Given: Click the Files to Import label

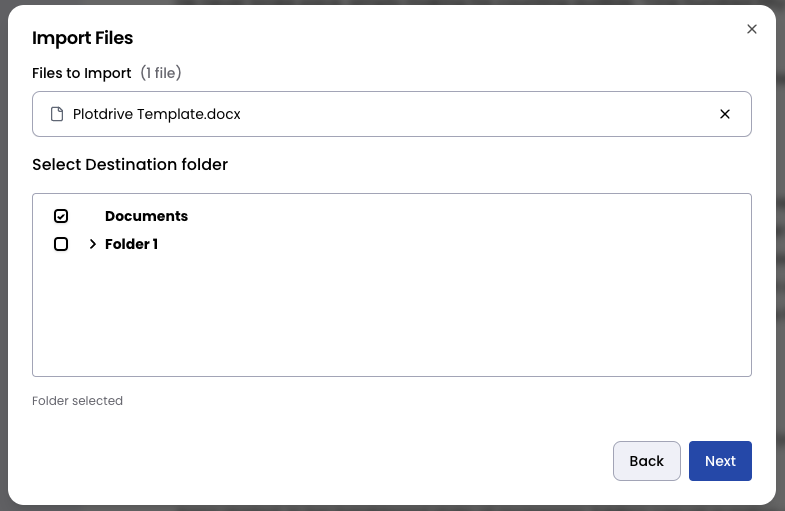Looking at the screenshot, I should pyautogui.click(x=82, y=73).
